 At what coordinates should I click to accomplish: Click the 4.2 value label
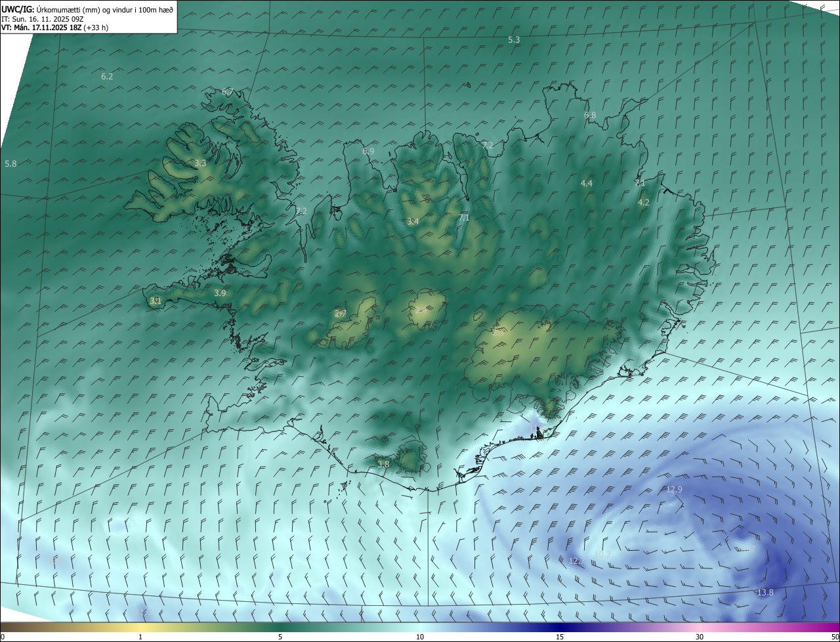(x=644, y=203)
